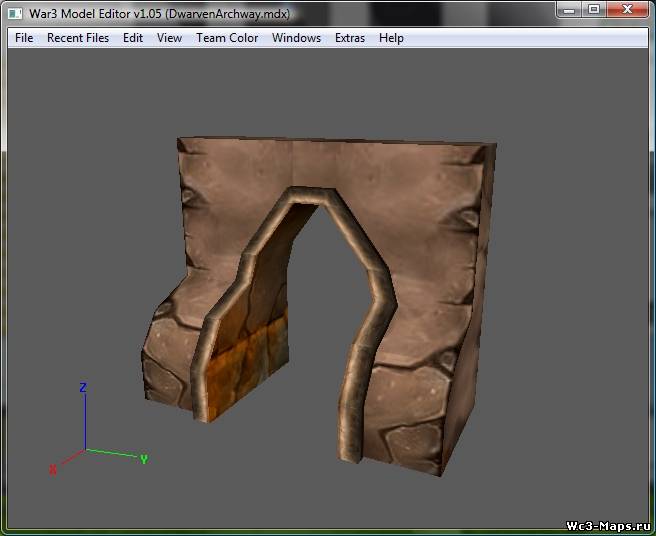This screenshot has width=656, height=536.
Task: Open the Team Color menu
Action: pos(227,38)
